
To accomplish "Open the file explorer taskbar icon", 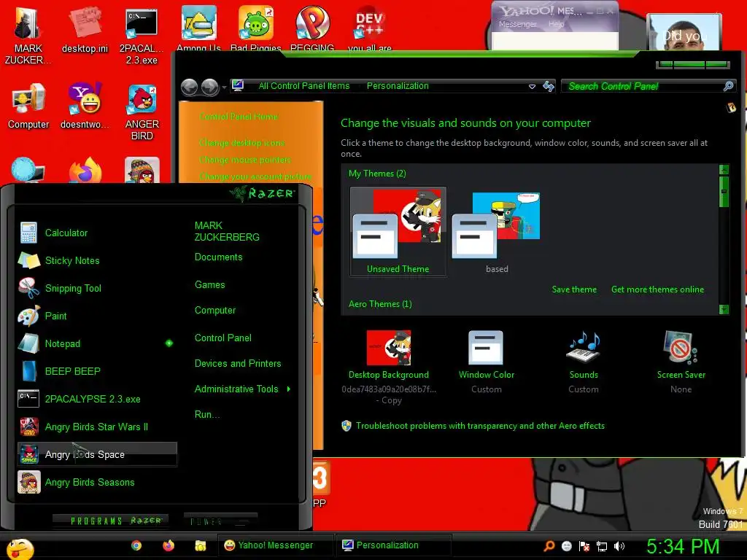I will [x=200, y=545].
